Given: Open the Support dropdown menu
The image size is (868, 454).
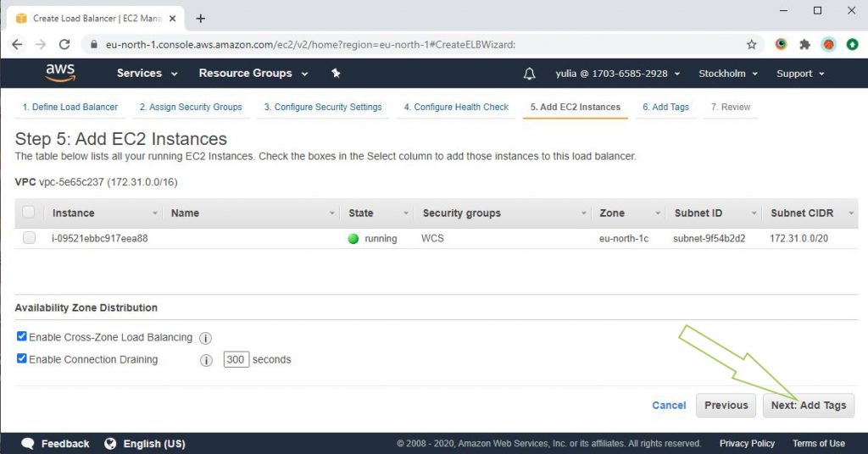Looking at the screenshot, I should 800,74.
